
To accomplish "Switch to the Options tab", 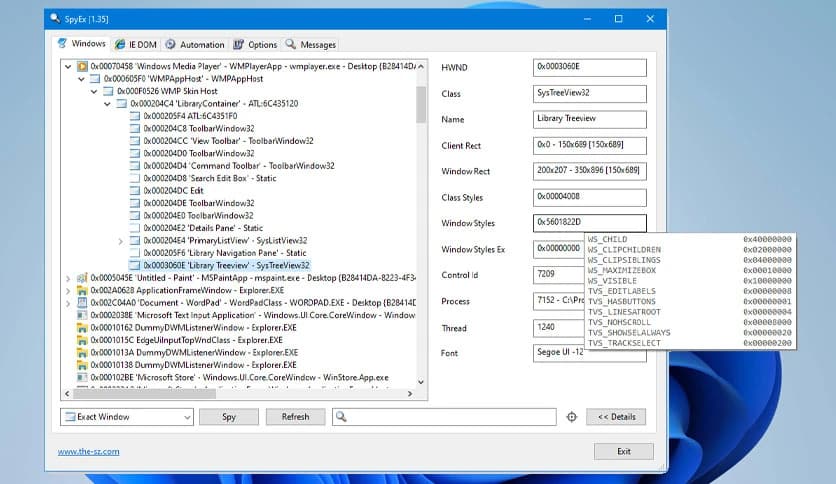I will (x=255, y=45).
